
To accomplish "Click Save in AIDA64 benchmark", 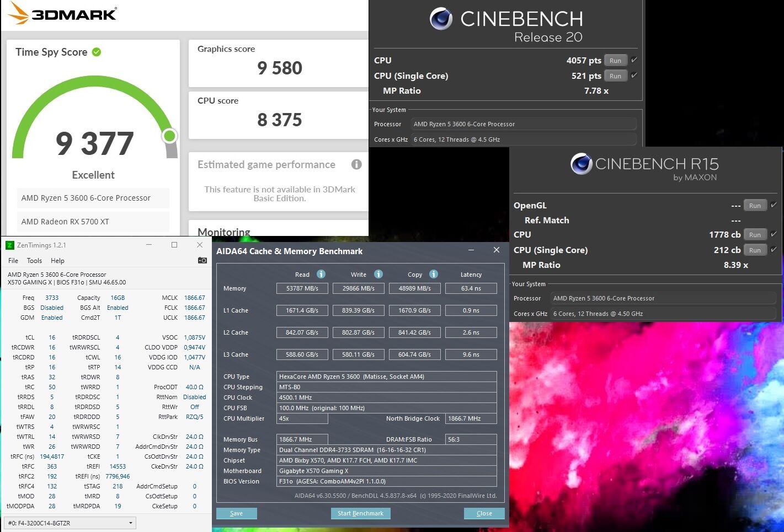I will [x=236, y=513].
